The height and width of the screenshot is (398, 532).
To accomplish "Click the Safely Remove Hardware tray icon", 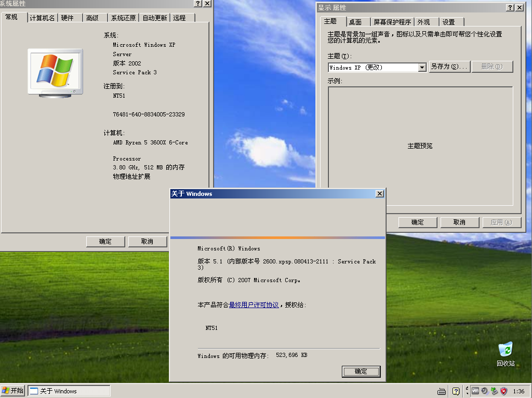I will click(493, 391).
